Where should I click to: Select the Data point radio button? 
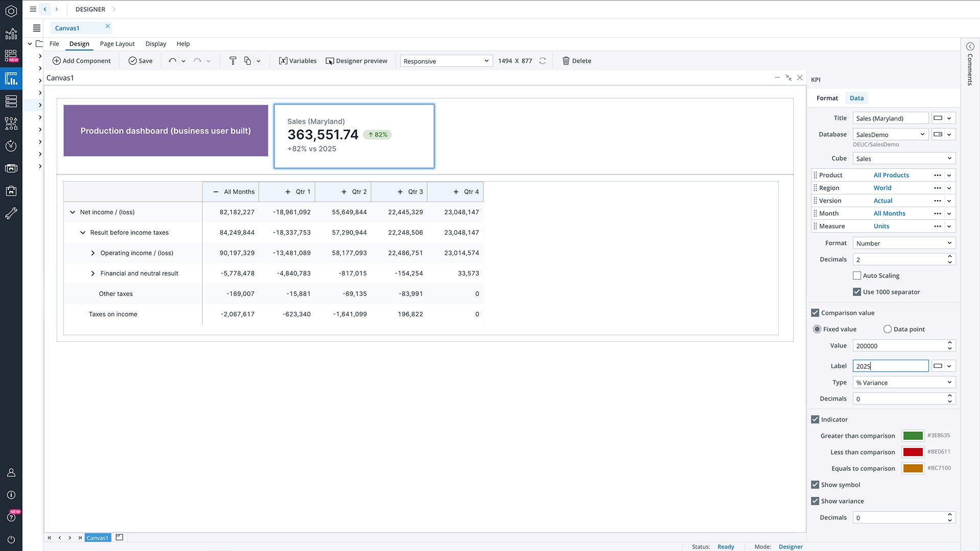887,329
